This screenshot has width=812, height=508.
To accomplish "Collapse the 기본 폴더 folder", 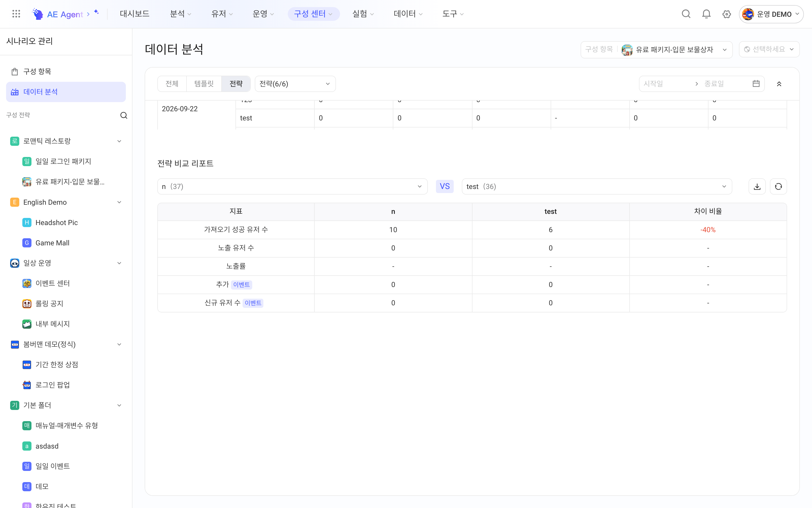I will pos(119,405).
